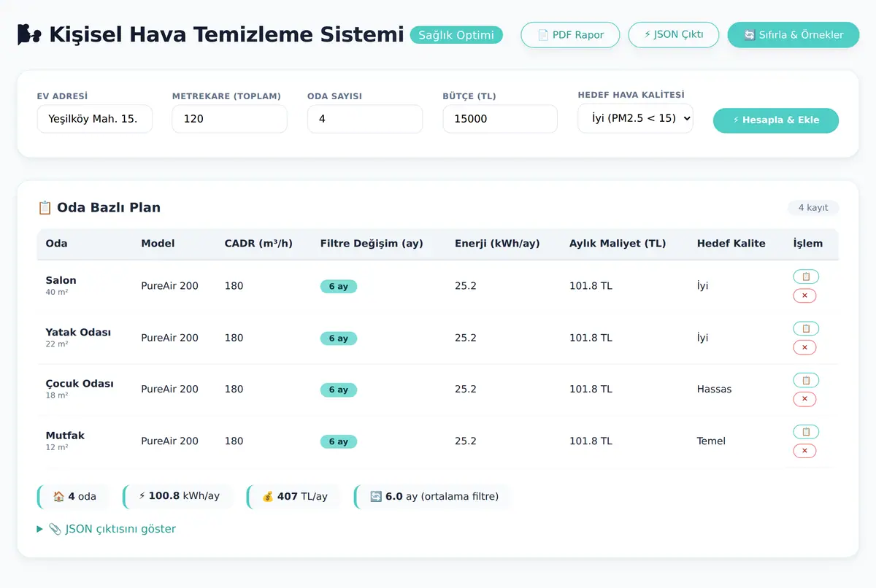Screen dimensions: 876x588
Task: Copy the Yatak Odası row plan
Action: [806, 328]
